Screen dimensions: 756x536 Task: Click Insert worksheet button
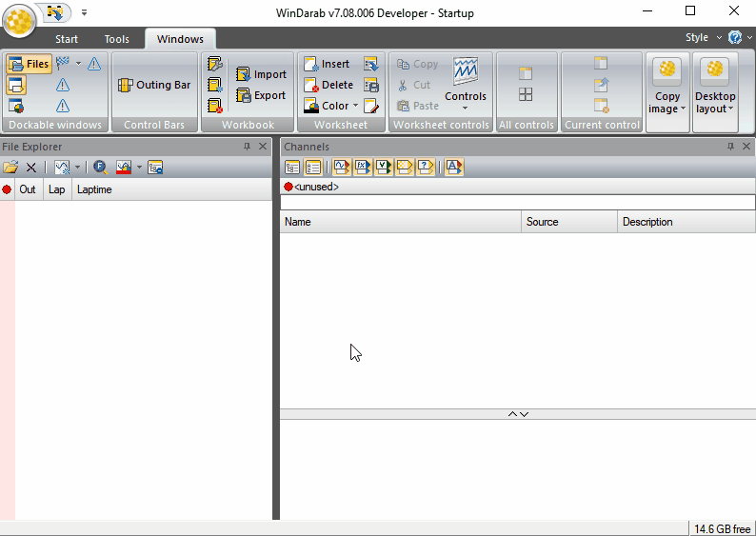[x=327, y=64]
